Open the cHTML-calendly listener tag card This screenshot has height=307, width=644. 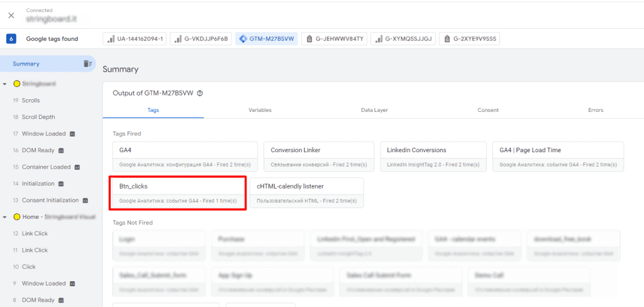pyautogui.click(x=307, y=193)
